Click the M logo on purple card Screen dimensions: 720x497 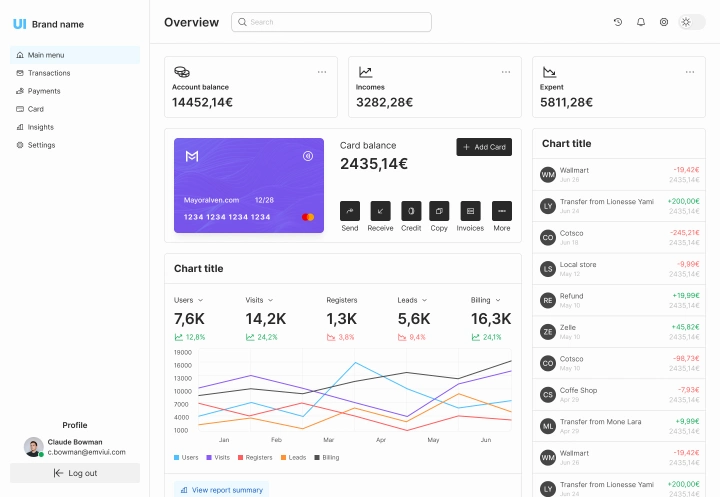tap(192, 156)
